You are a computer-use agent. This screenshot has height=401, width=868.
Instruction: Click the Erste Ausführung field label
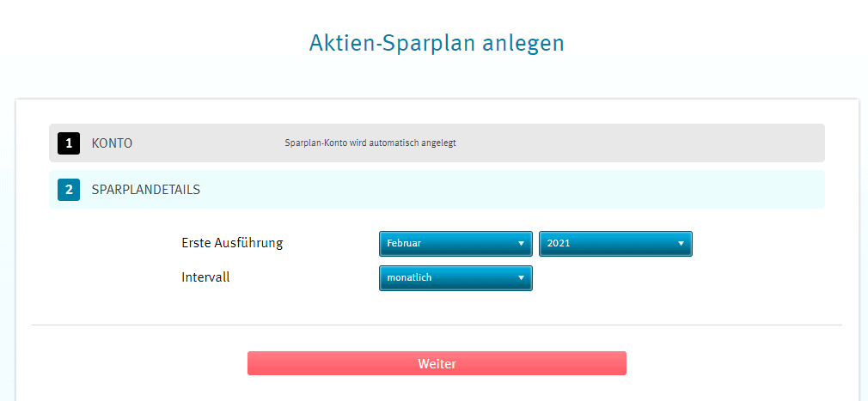pyautogui.click(x=233, y=243)
